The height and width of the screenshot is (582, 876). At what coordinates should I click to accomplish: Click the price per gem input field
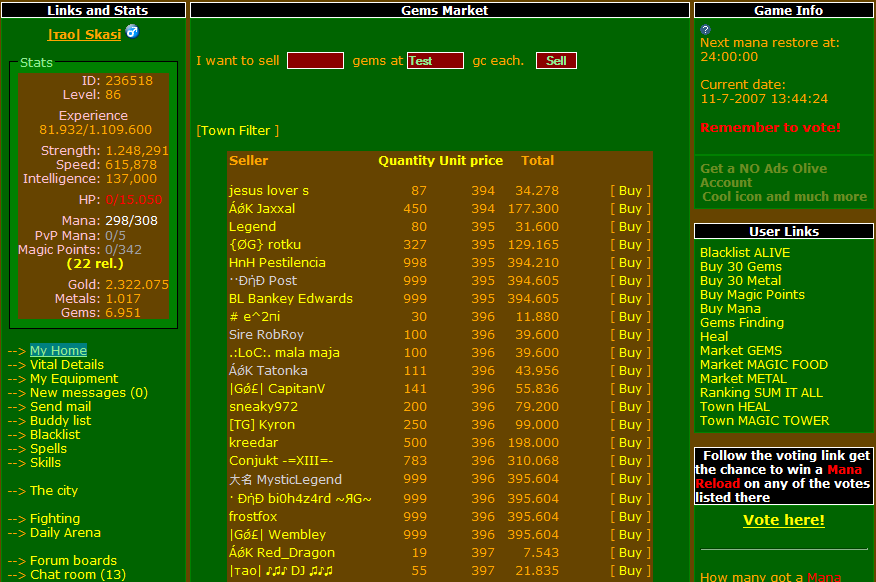pyautogui.click(x=435, y=61)
